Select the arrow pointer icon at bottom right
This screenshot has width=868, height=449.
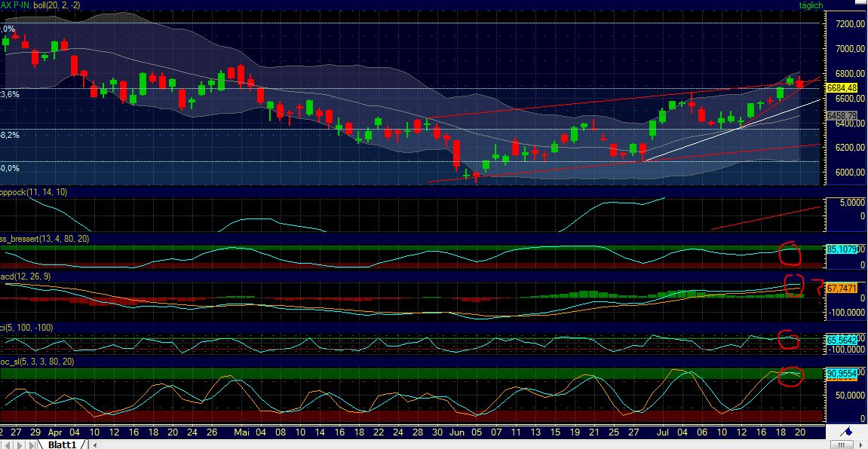(860, 444)
